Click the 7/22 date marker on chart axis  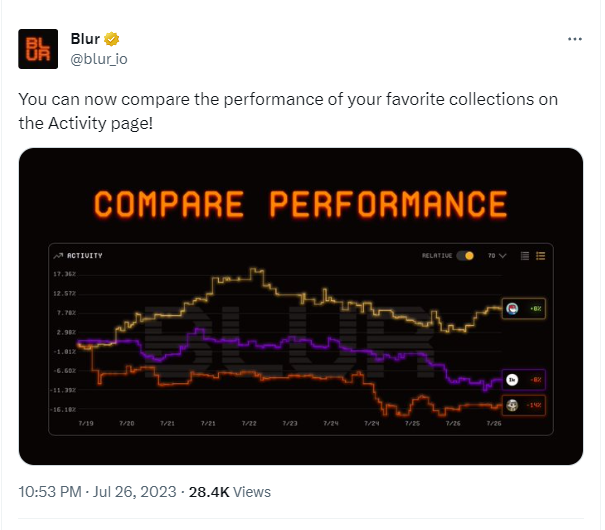pos(249,424)
